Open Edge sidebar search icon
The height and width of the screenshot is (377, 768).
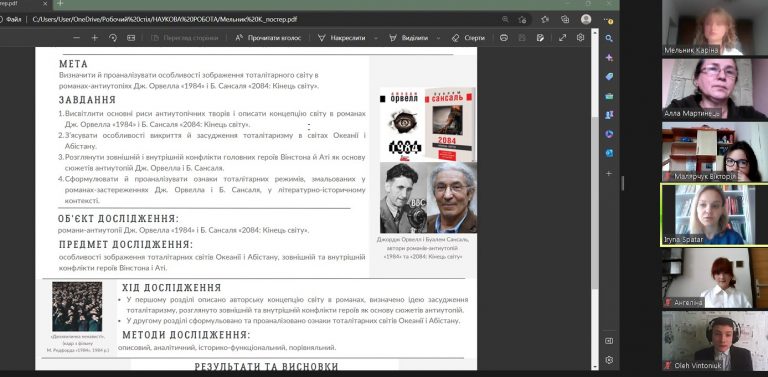(609, 38)
